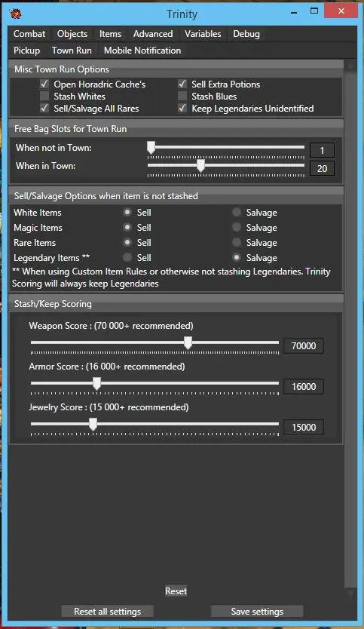Uncheck Open Horadric Cache's option
The width and height of the screenshot is (364, 629).
coord(44,84)
